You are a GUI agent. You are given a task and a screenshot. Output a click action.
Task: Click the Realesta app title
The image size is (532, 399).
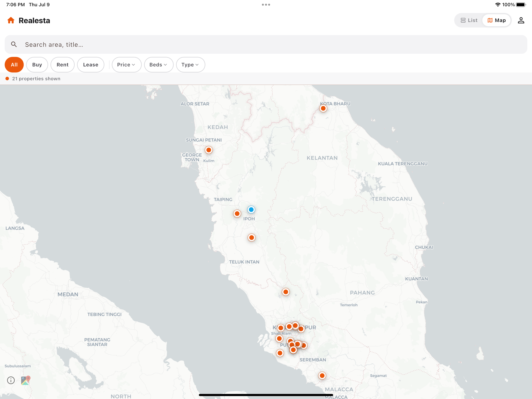(x=34, y=21)
